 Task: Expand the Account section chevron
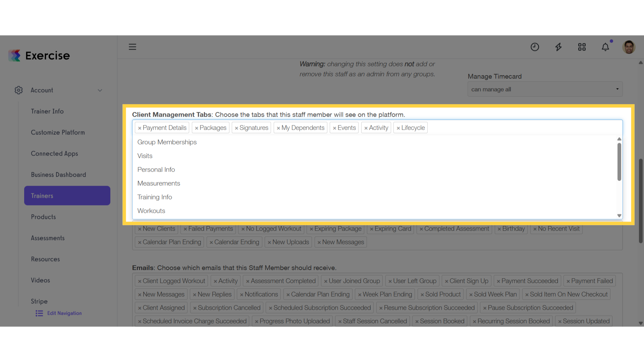click(x=100, y=90)
